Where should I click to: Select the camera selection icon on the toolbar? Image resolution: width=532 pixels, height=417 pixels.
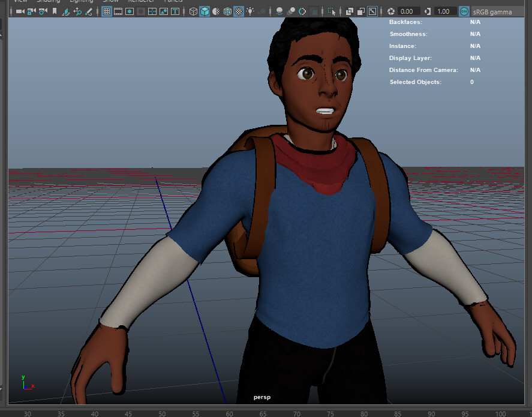coord(19,11)
